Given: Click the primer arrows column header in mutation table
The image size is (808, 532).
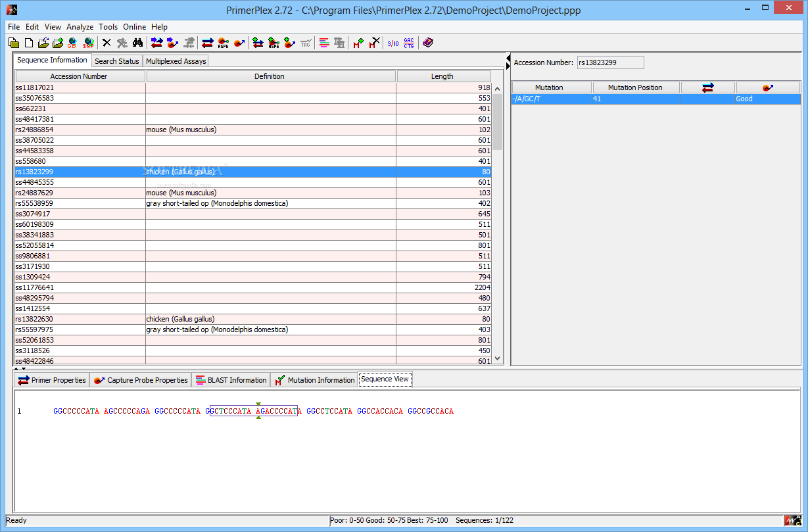Looking at the screenshot, I should (707, 87).
